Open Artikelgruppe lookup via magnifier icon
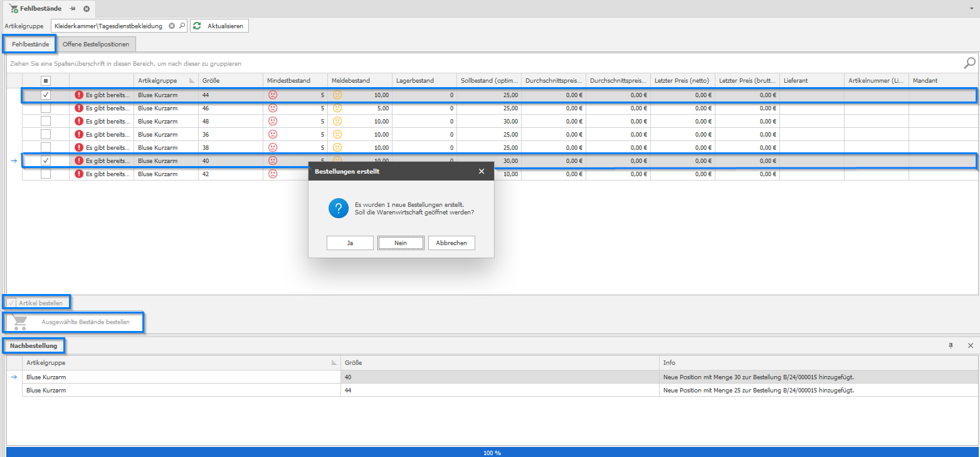The width and height of the screenshot is (980, 457). tap(182, 26)
